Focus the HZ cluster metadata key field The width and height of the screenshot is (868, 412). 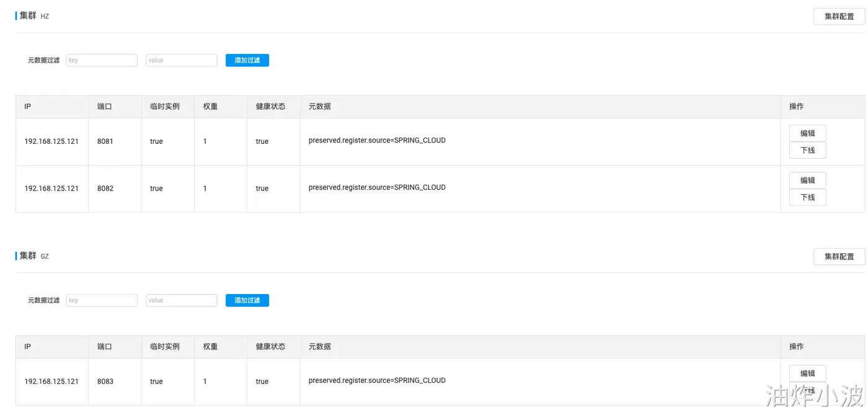(x=102, y=60)
